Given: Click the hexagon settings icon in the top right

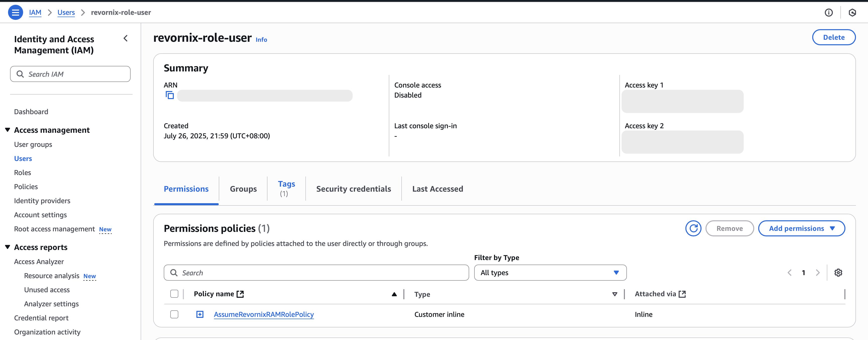Looking at the screenshot, I should pyautogui.click(x=852, y=13).
